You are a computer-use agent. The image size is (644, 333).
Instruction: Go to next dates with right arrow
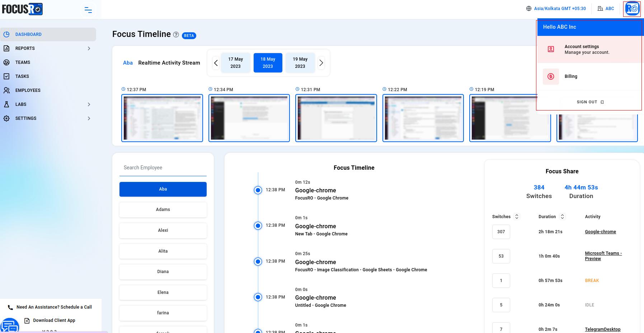point(321,63)
